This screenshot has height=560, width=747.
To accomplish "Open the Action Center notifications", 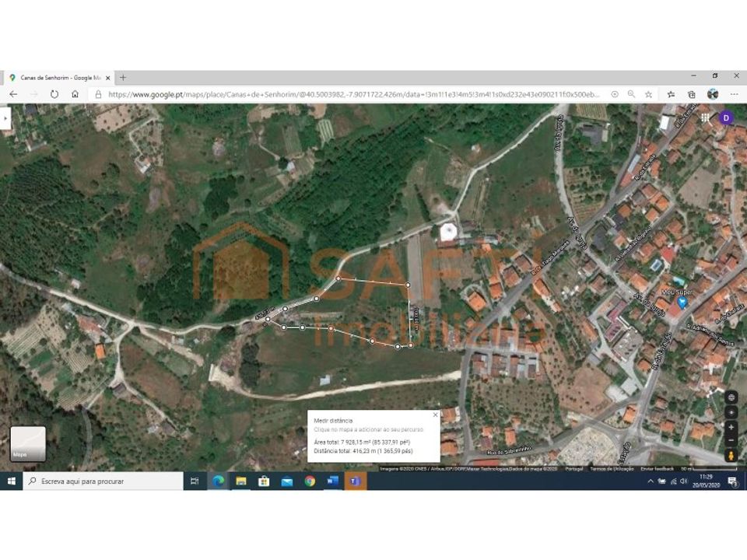I will click(733, 481).
